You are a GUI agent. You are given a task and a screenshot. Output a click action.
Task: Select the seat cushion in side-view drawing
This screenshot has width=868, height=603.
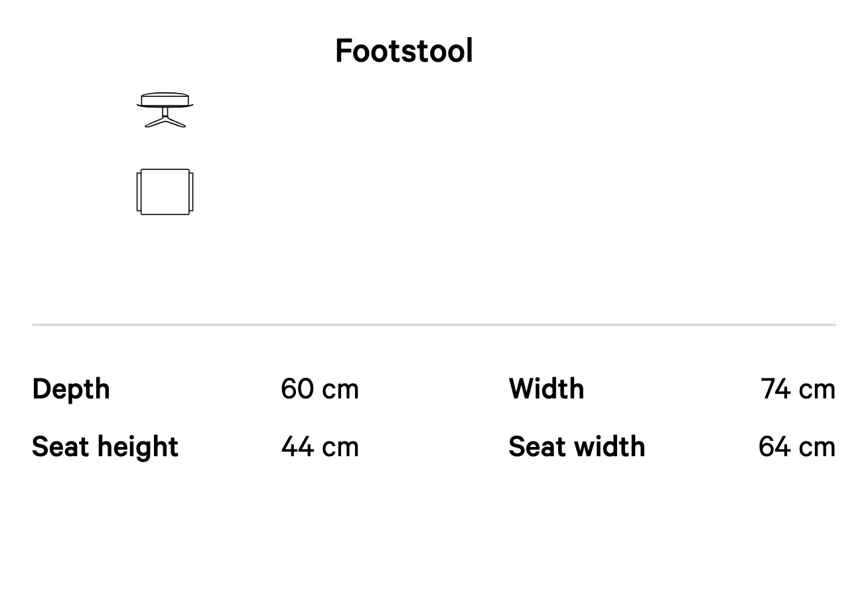coord(165,100)
